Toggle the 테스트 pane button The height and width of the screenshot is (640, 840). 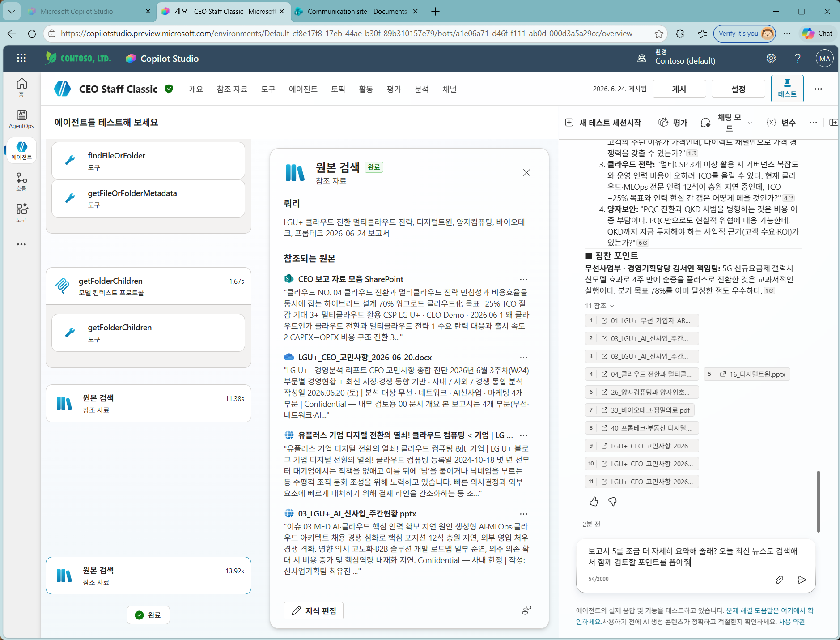[787, 89]
